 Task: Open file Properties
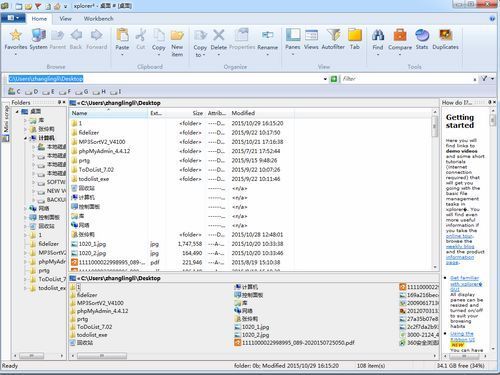pos(242,40)
